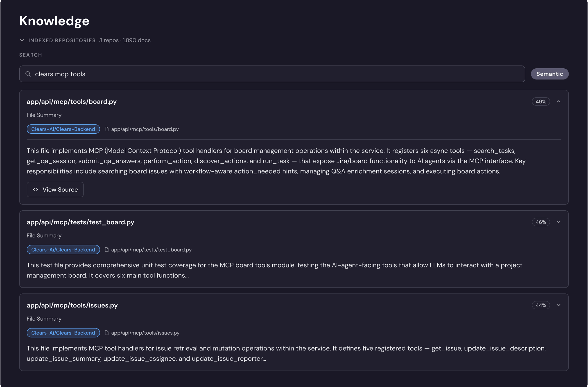
Task: Open the app/api/mcp/tools/board.py title
Action: click(72, 101)
